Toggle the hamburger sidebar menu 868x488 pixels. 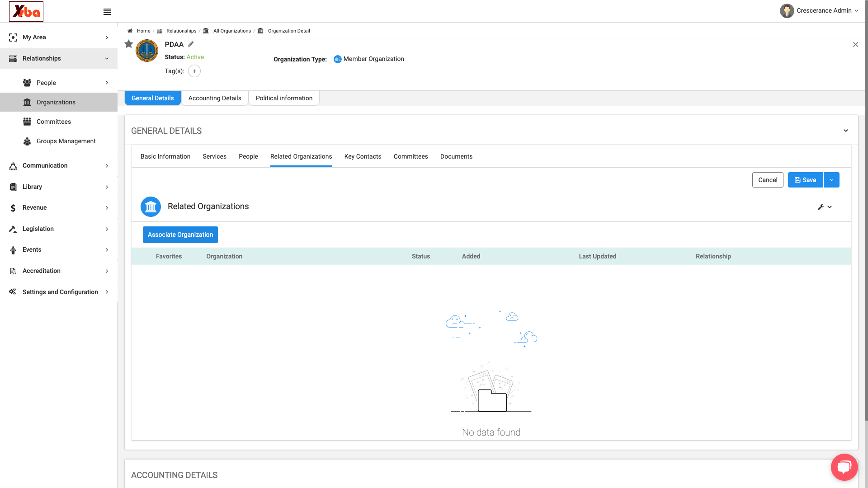107,12
